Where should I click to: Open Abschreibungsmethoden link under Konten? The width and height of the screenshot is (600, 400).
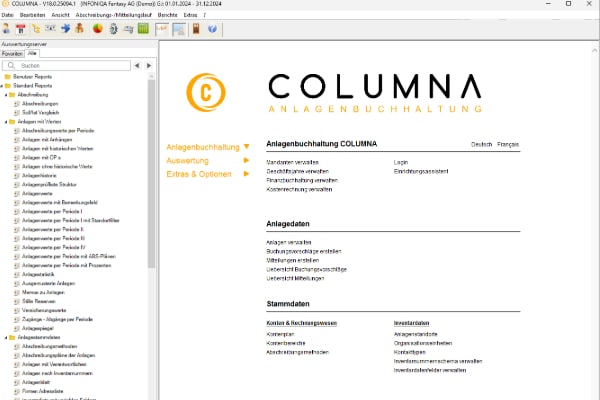click(x=297, y=352)
